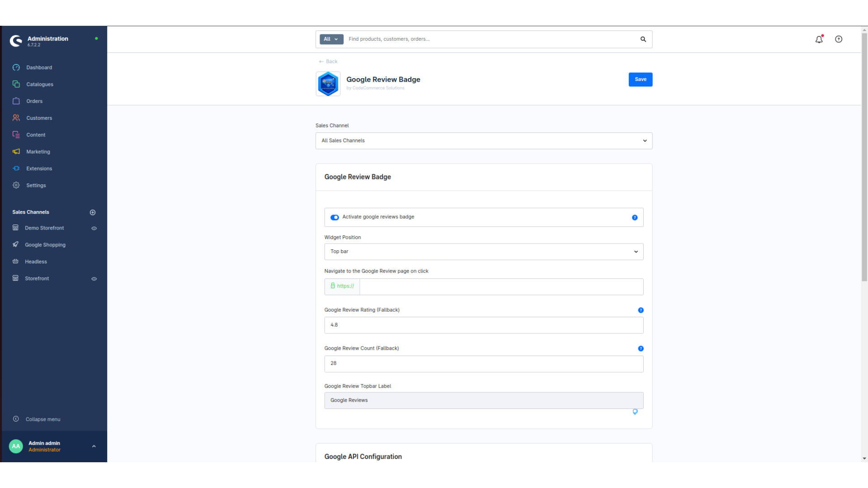This screenshot has height=488, width=868.
Task: Toggle Demo Storefront eye visibility icon
Action: point(94,228)
